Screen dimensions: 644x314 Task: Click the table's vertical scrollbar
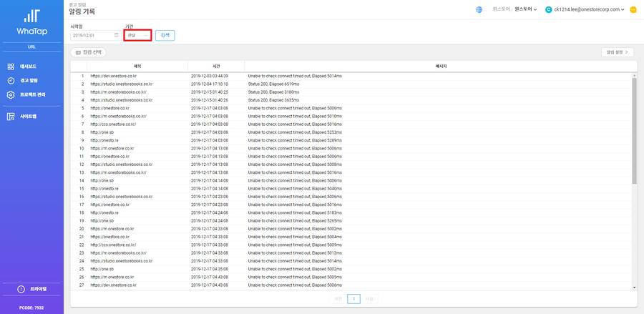pos(635,129)
